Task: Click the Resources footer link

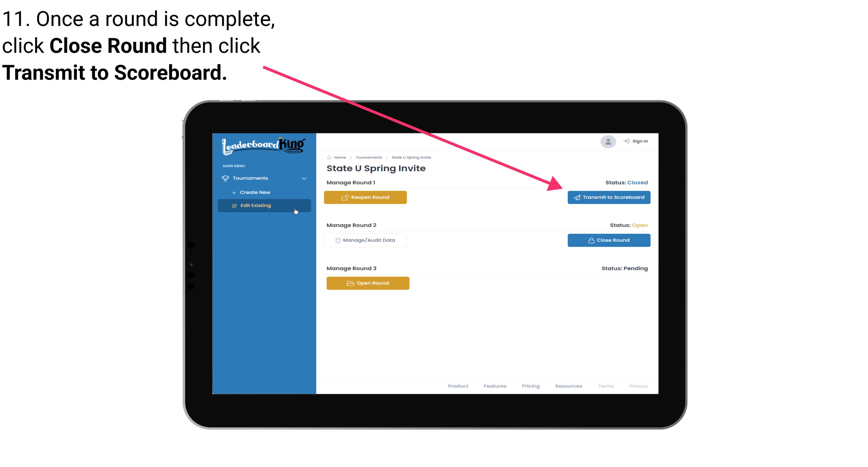Action: (569, 386)
